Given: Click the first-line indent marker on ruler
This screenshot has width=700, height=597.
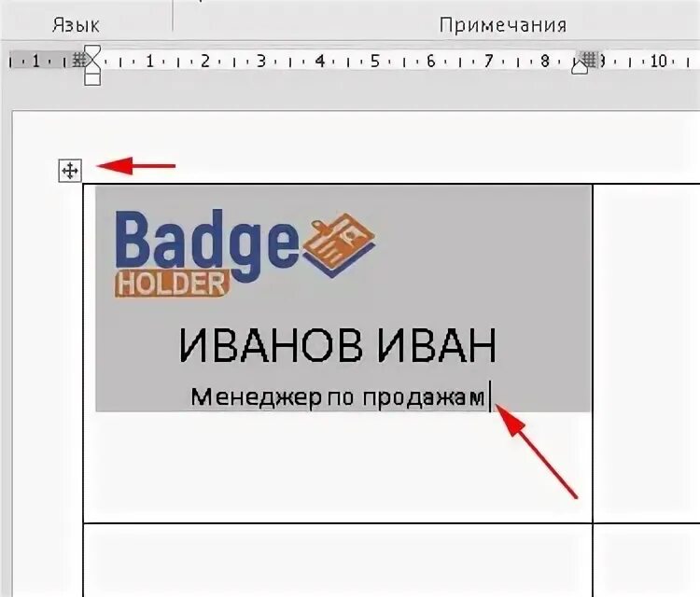Looking at the screenshot, I should 92,52.
